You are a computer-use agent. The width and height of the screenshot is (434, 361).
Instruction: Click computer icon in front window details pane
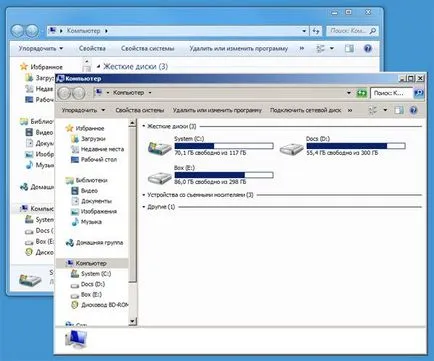coord(76,340)
